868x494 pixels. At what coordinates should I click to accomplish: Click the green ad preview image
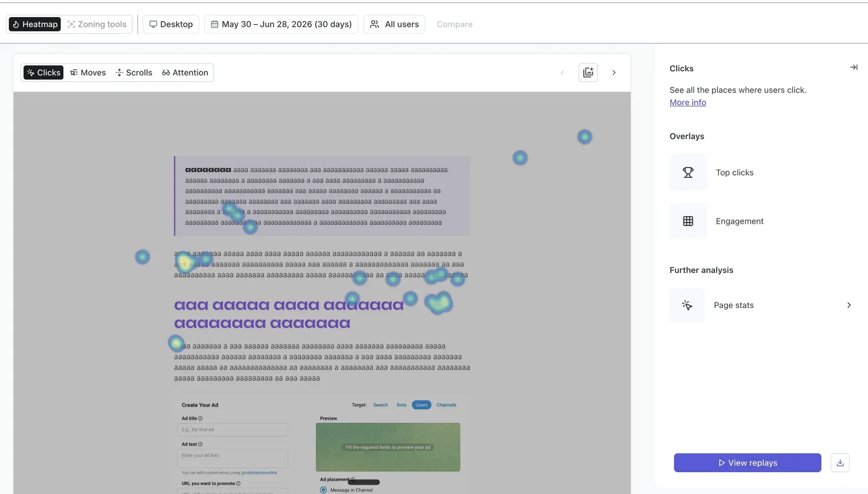point(388,447)
